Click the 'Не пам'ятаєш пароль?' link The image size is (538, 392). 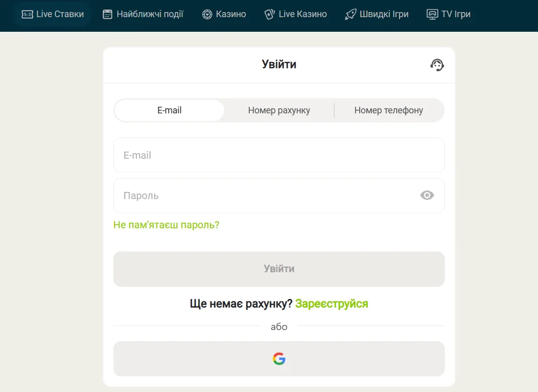166,225
